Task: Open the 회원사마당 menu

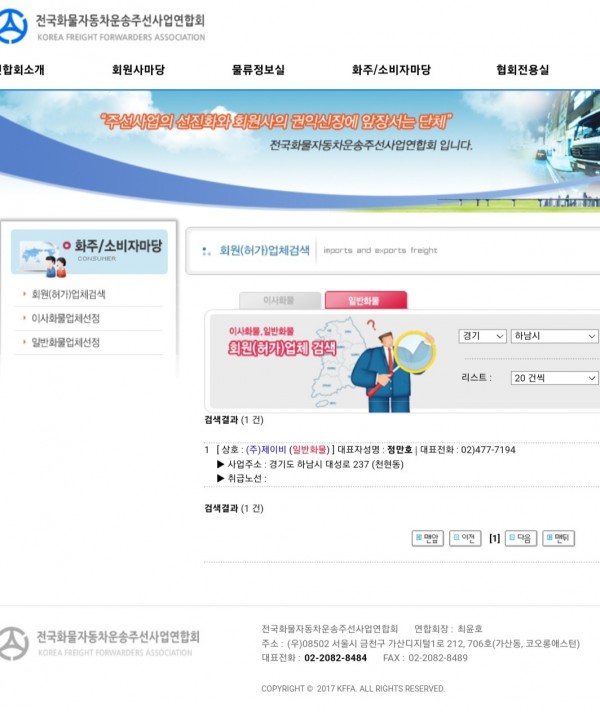Action: pyautogui.click(x=138, y=70)
